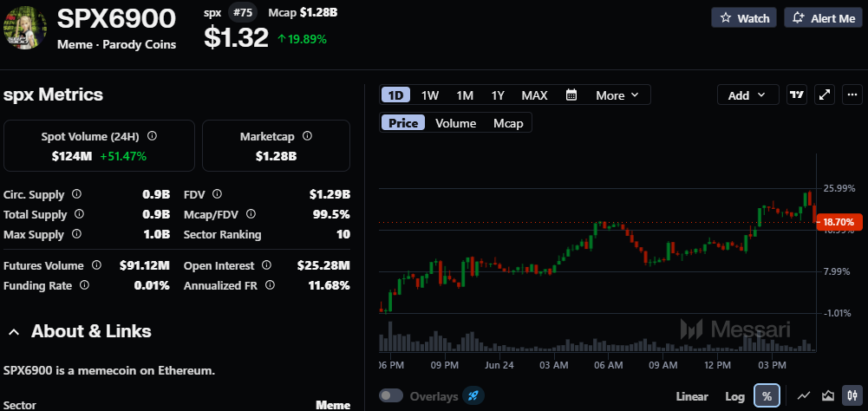
Task: Click info icon beside Total Supply
Action: pyautogui.click(x=79, y=214)
